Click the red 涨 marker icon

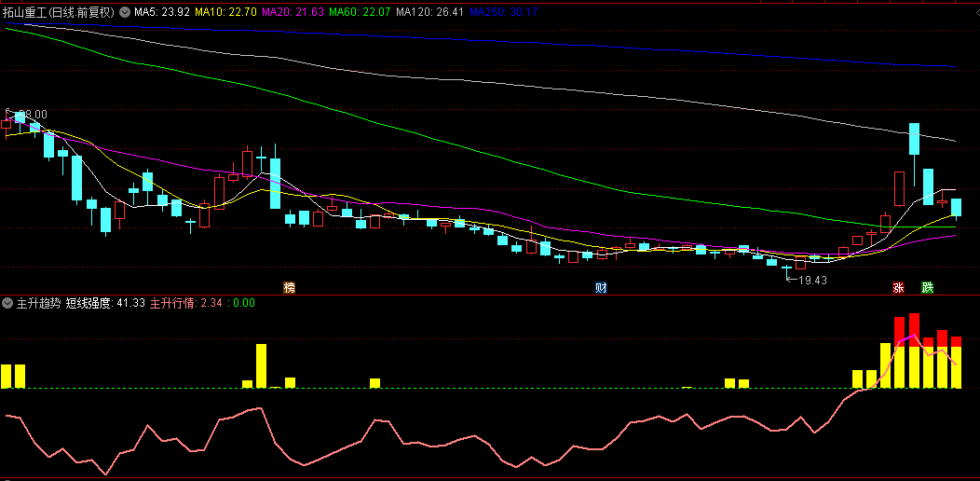click(x=899, y=288)
